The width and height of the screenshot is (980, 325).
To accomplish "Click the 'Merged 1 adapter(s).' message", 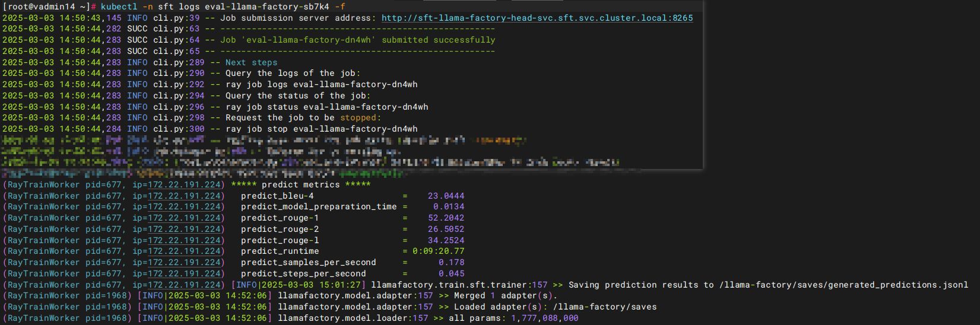I will (506, 295).
